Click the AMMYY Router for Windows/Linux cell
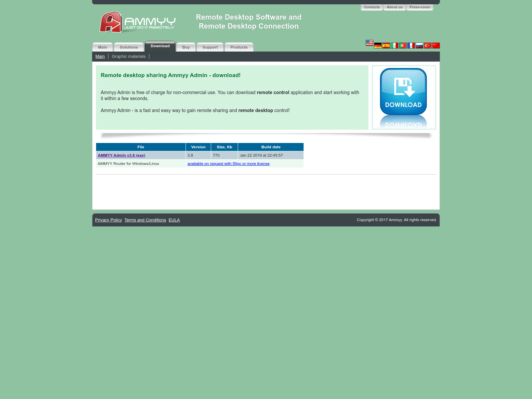The width and height of the screenshot is (532, 399). coord(141,164)
